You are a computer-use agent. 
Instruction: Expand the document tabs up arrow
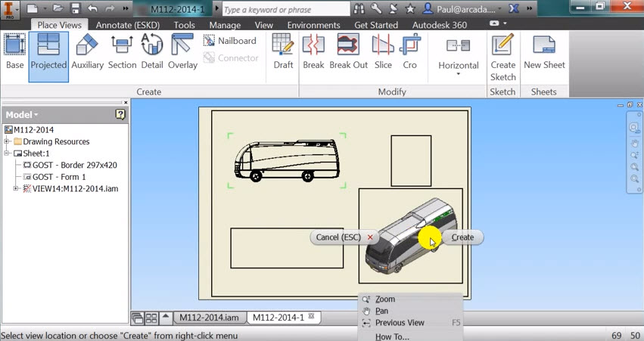(x=166, y=317)
